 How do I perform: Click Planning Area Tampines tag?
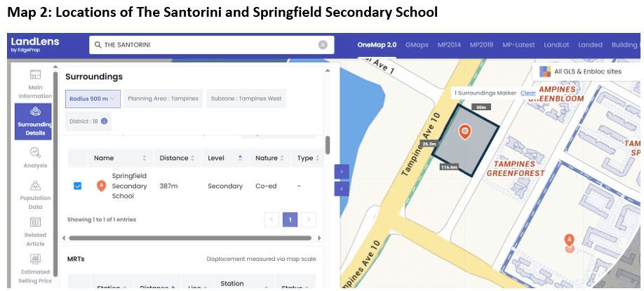(x=163, y=99)
